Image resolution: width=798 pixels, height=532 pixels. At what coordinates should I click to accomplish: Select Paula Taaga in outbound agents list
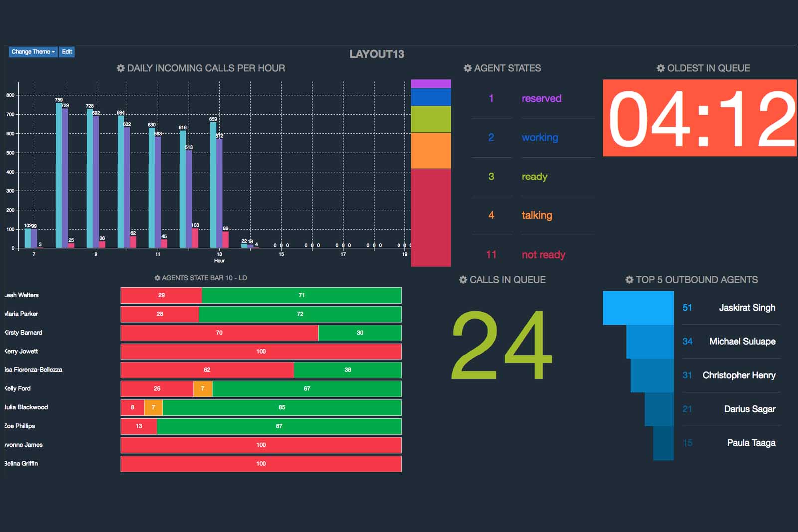751,443
